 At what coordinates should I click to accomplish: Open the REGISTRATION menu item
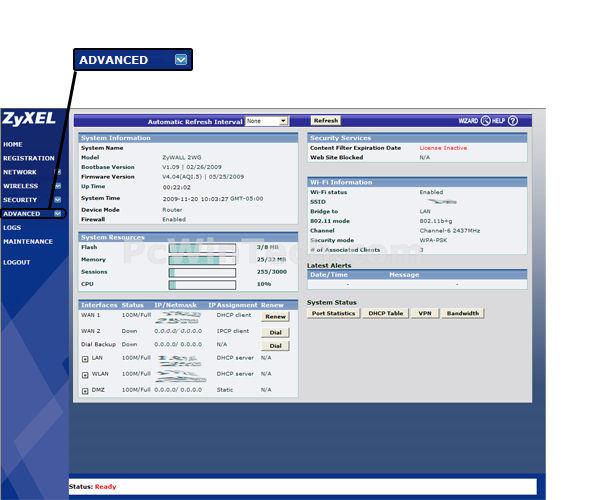[29, 158]
